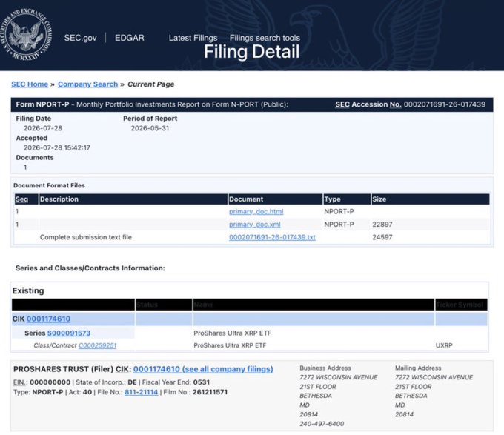Follow SEC Home breadcrumb link
This screenshot has width=504, height=435.
[x=30, y=84]
